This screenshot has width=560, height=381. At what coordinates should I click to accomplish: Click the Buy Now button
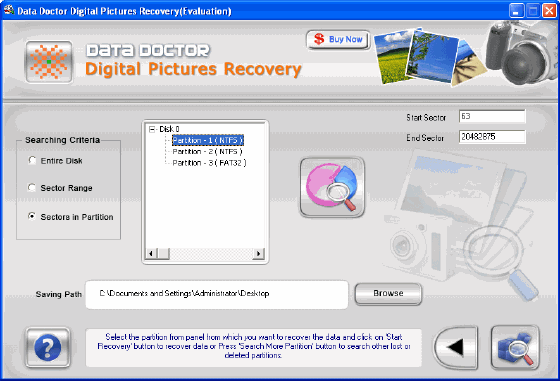pos(338,39)
